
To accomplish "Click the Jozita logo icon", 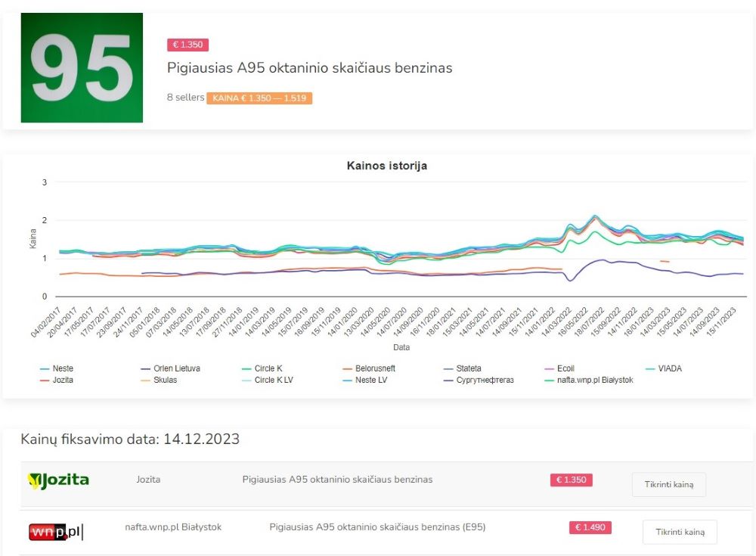I will pyautogui.click(x=58, y=480).
